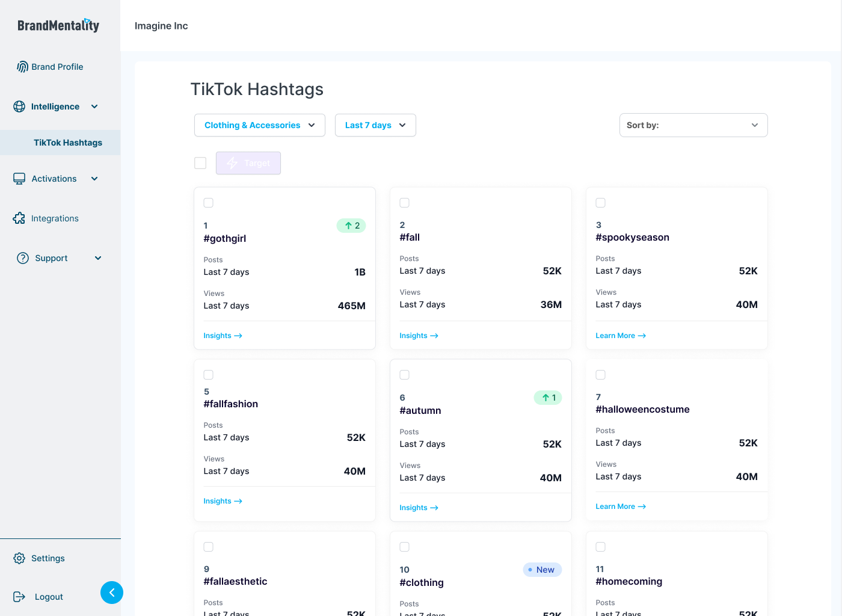Image resolution: width=842 pixels, height=616 pixels.
Task: Open the Sort by dropdown
Action: (693, 125)
